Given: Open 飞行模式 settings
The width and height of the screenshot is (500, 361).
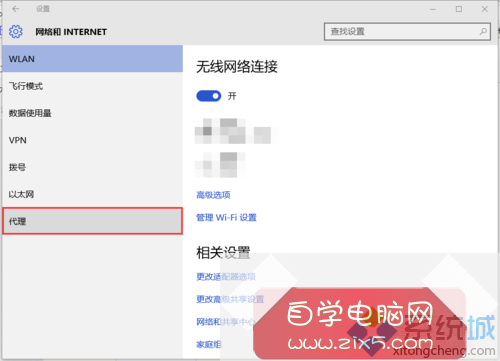Looking at the screenshot, I should [x=93, y=86].
